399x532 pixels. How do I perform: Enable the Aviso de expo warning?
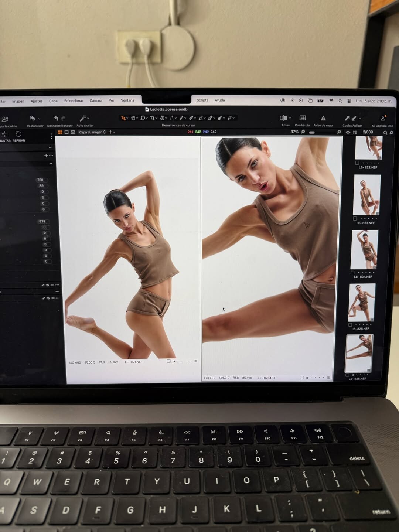click(x=323, y=118)
